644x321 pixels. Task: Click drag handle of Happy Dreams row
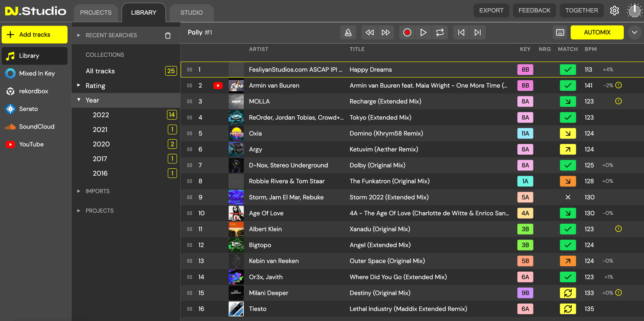pyautogui.click(x=189, y=70)
